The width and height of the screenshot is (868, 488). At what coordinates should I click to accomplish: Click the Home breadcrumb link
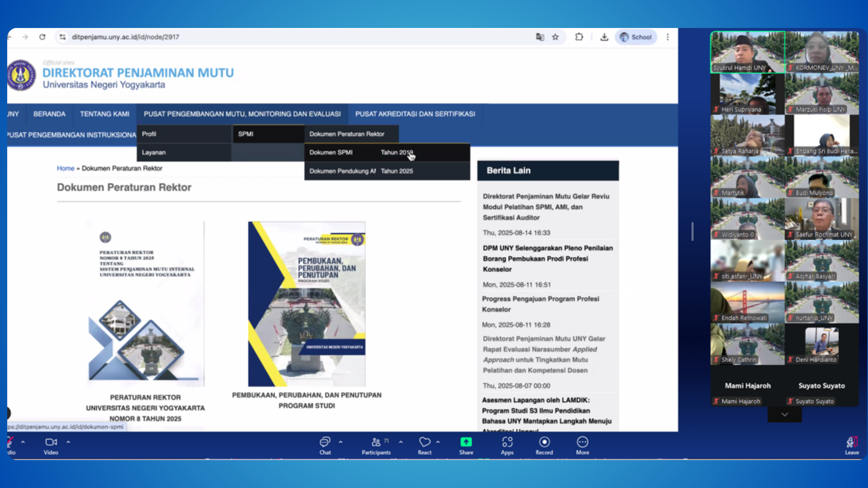tap(66, 168)
